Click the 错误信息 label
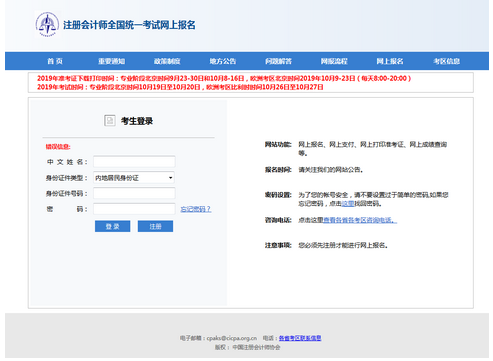Viewport: 493px width, 361px height. 58,147
